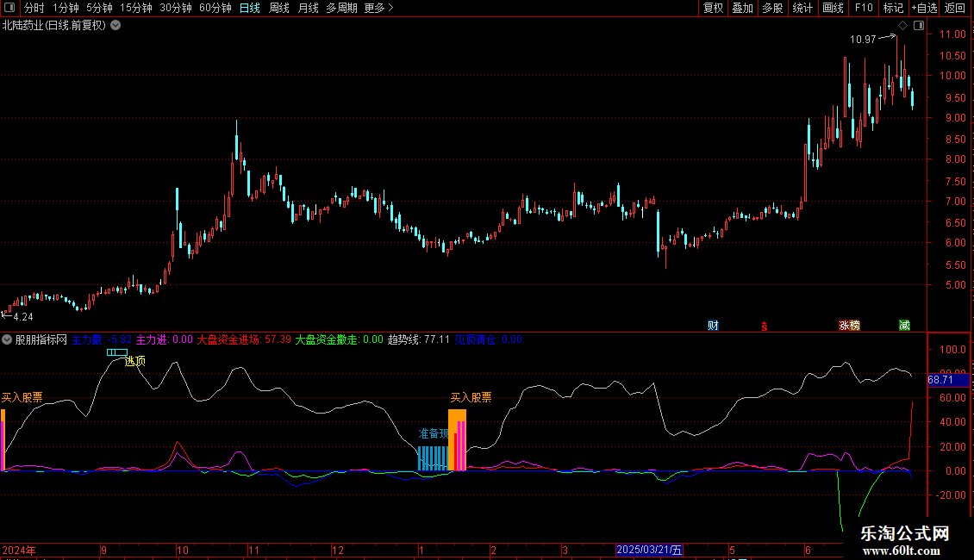Open the 多股 multi-stock view
974x560 pixels.
tap(772, 8)
